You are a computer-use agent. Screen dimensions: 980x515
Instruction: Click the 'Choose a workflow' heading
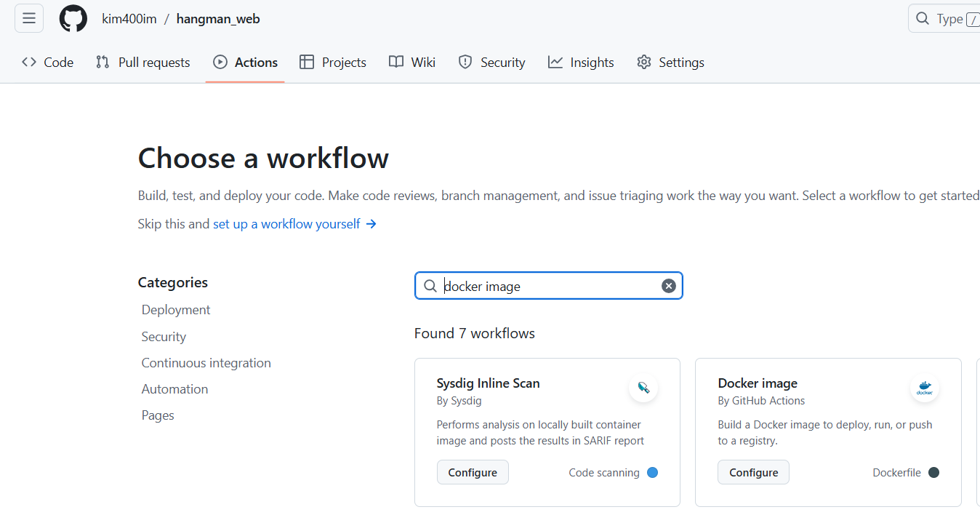[x=263, y=158]
